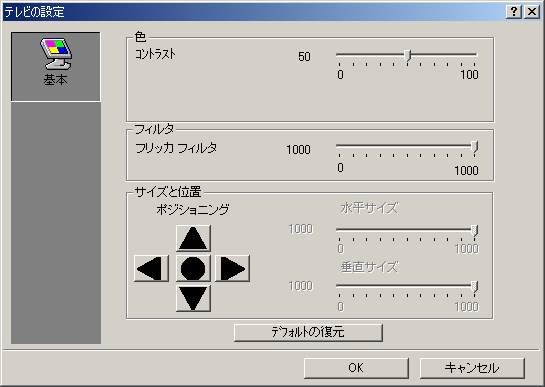Click flicker filter slider track near 0
Screen dimensions: 545x387
click(341, 146)
